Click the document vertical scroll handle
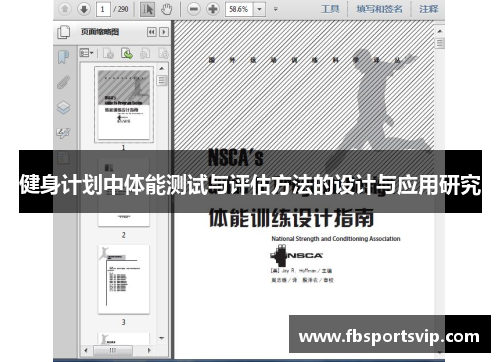500x362 pixels. tap(440, 43)
